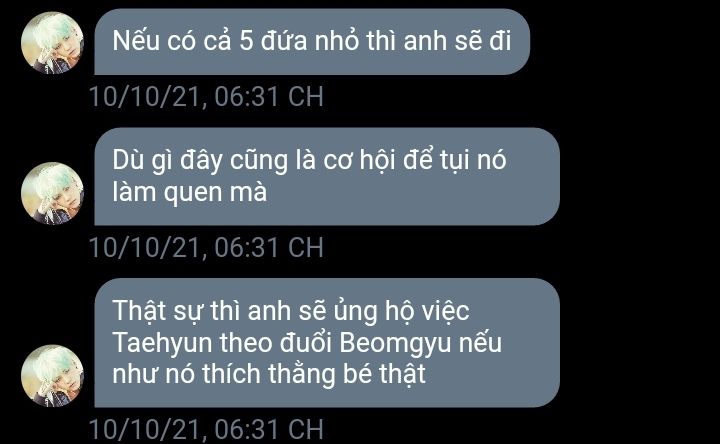Select the "Nếu có cả 5 đứa nhỏ" message bubble

click(312, 42)
